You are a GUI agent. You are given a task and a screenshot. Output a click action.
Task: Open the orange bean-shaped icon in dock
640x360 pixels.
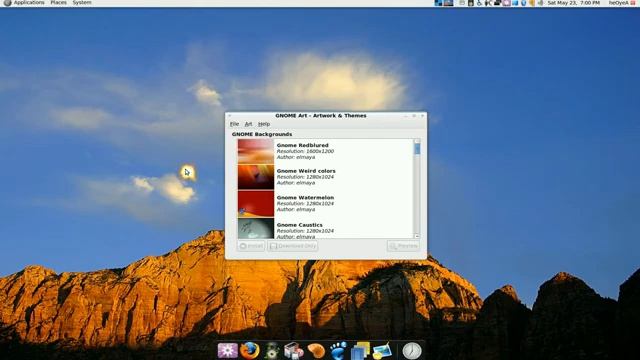pyautogui.click(x=316, y=351)
